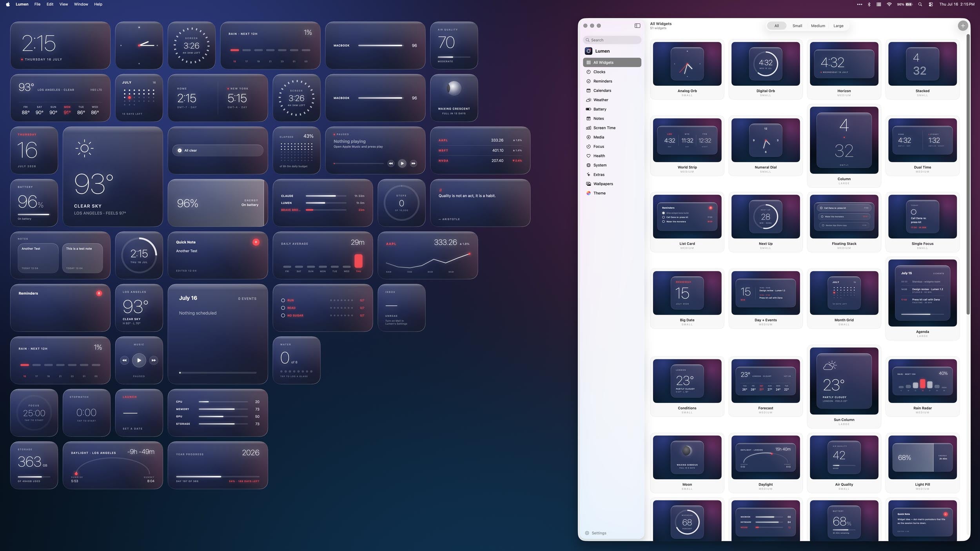Toggle the sidebar panel icon in All Widgets window

click(637, 25)
